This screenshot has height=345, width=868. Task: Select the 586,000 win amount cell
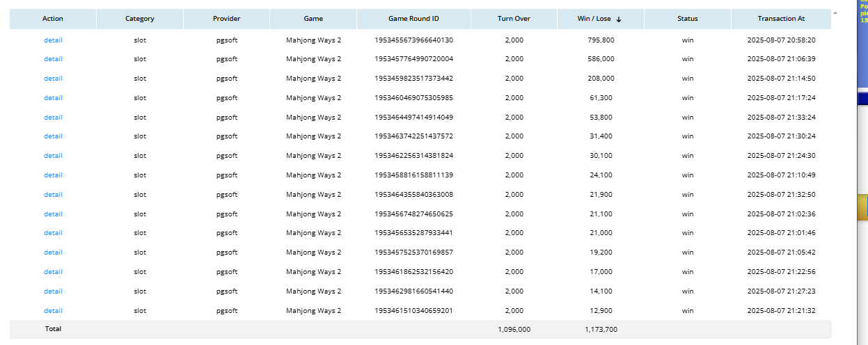click(601, 59)
